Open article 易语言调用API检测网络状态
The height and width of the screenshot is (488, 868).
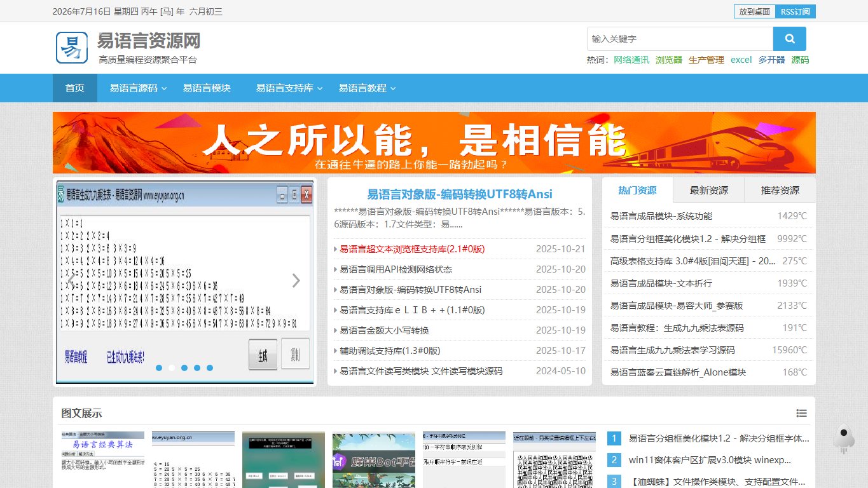396,269
